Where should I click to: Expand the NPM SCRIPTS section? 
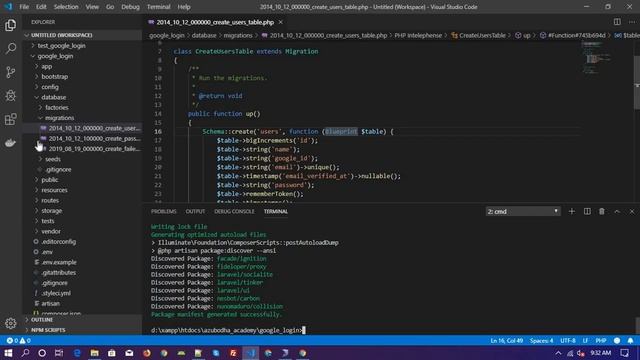click(x=82, y=330)
